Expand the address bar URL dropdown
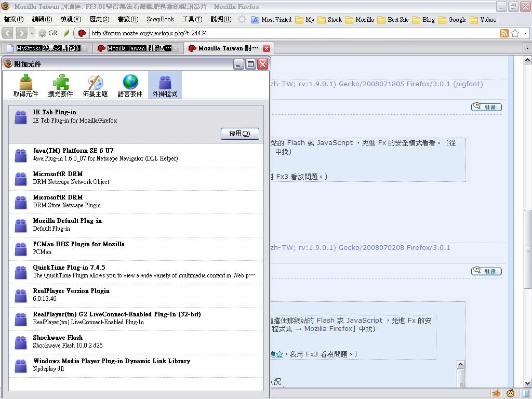Viewport: 532px width, 399px height. [x=525, y=33]
